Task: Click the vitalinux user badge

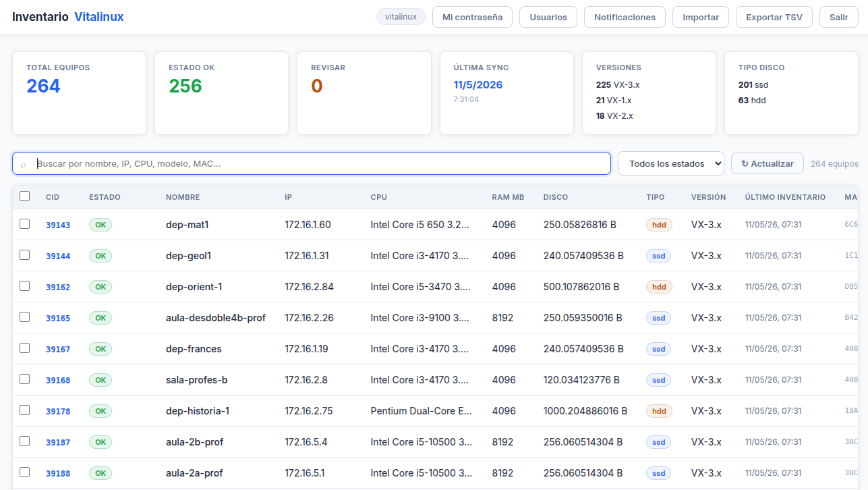Action: pos(401,17)
